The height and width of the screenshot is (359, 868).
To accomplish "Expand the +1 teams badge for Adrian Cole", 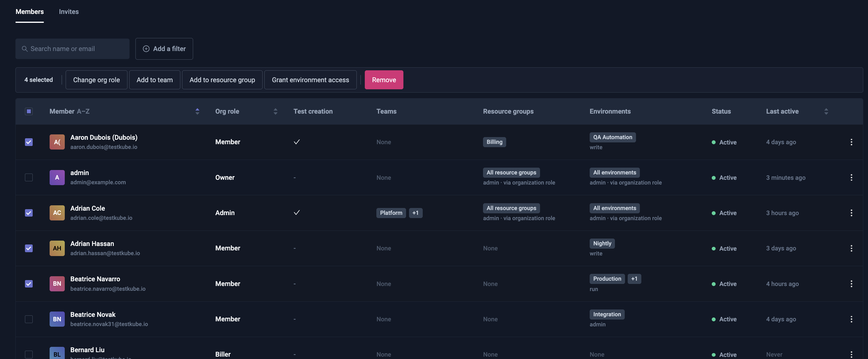I will (416, 213).
